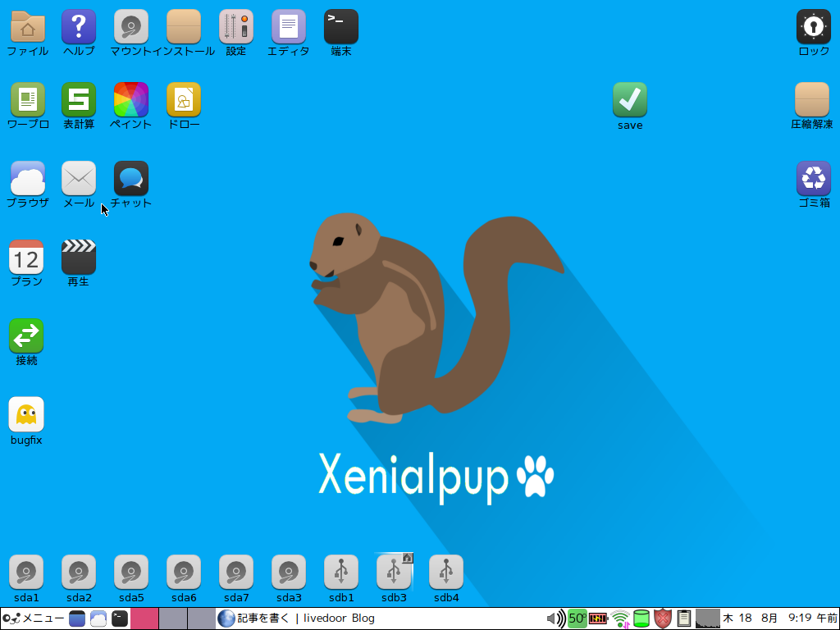The height and width of the screenshot is (630, 840).
Task: Open the clipboard manager tray icon
Action: coord(683,619)
